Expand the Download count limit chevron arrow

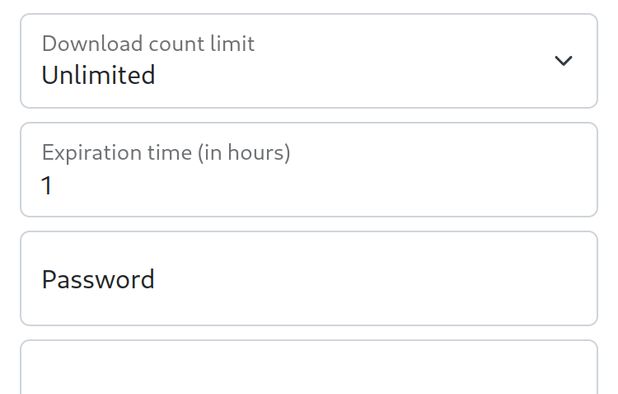coord(563,61)
